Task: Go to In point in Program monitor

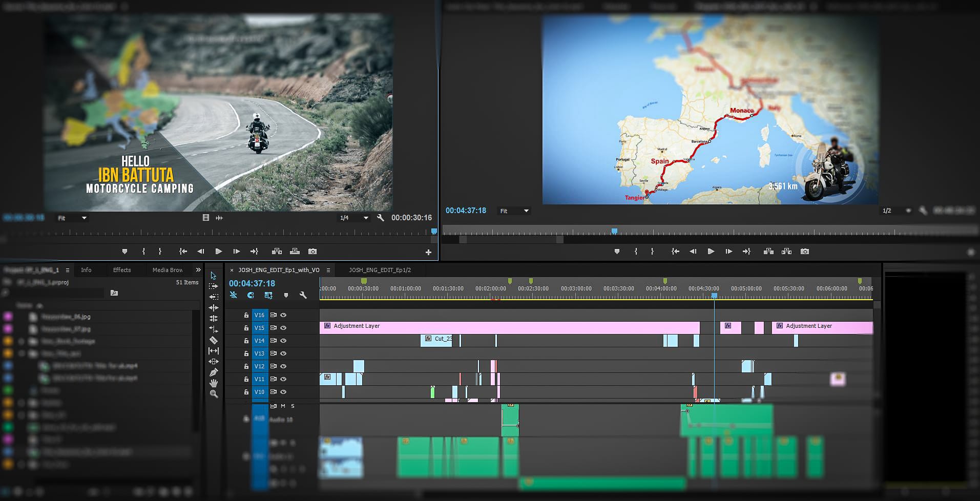Action: click(x=675, y=252)
